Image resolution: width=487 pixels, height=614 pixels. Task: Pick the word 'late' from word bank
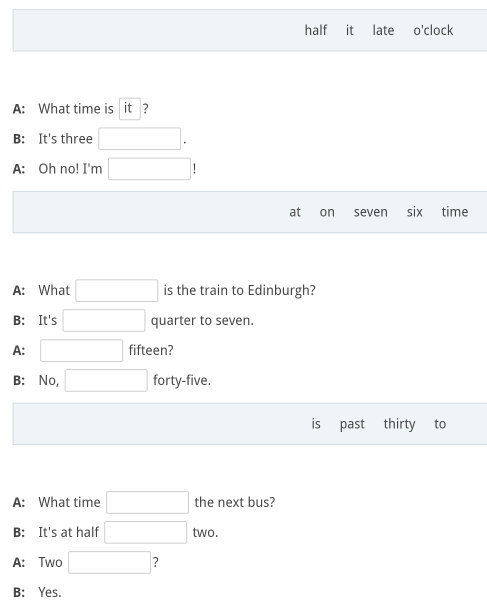[x=383, y=30]
